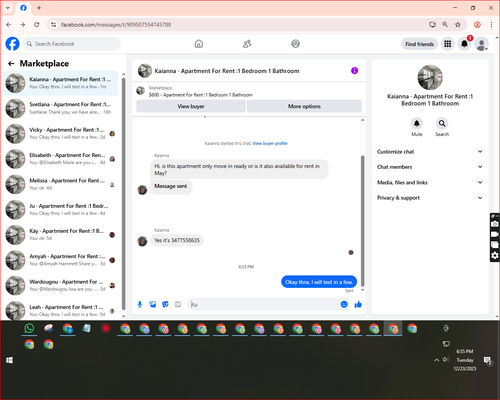
Task: Click the 'Okay thnx. I will text in a few.' bubble
Action: click(319, 282)
